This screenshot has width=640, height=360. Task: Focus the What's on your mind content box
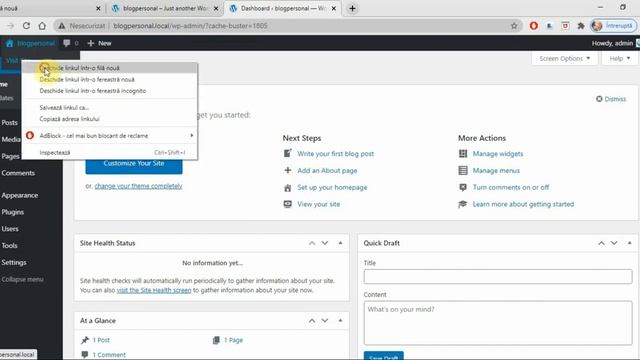(x=498, y=323)
